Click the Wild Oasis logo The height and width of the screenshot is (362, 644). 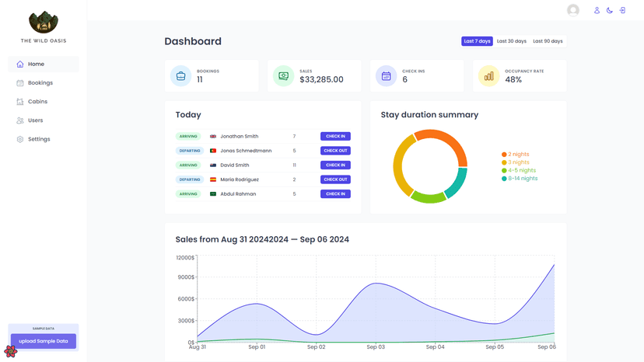[x=44, y=23]
